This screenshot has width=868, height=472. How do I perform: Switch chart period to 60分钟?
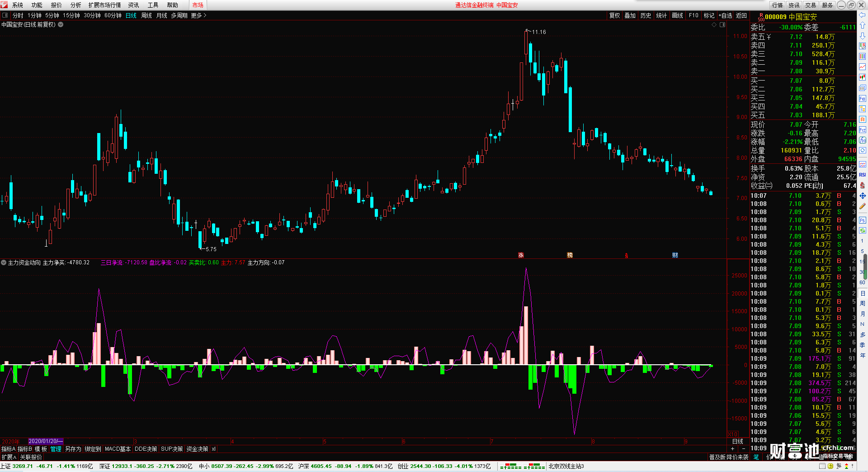[x=113, y=15]
